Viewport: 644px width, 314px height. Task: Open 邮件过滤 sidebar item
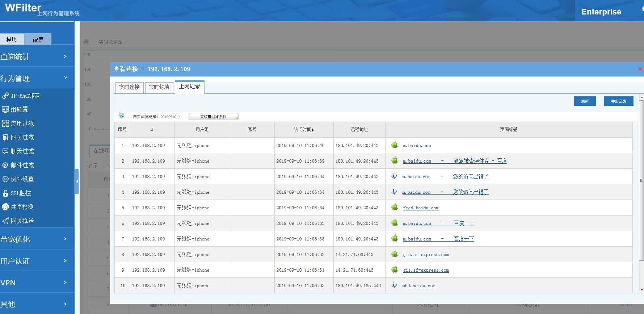pos(18,165)
